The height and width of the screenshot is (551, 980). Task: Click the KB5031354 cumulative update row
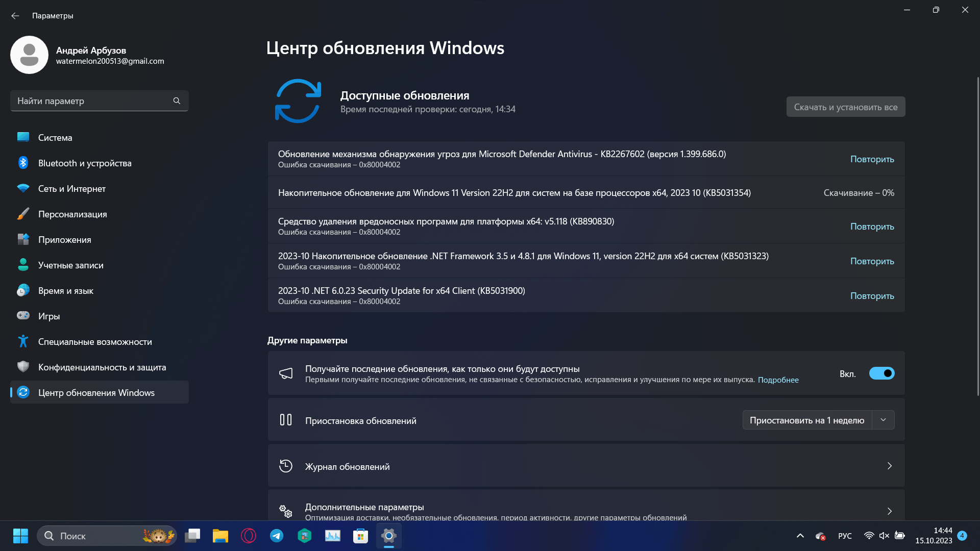pos(586,192)
